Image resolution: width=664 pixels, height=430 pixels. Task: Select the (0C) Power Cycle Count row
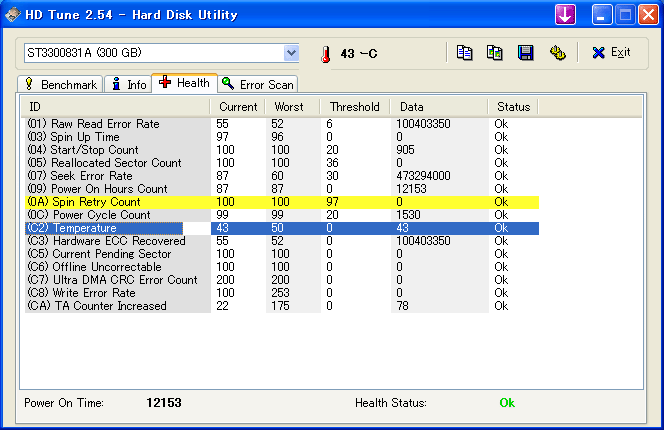coord(282,215)
